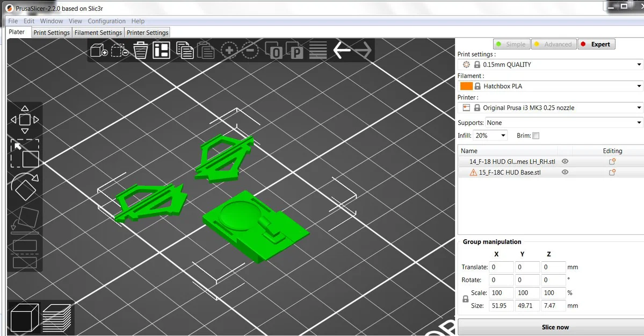This screenshot has width=644, height=336.
Task: Click the Add model toolbar icon
Action: 99,51
